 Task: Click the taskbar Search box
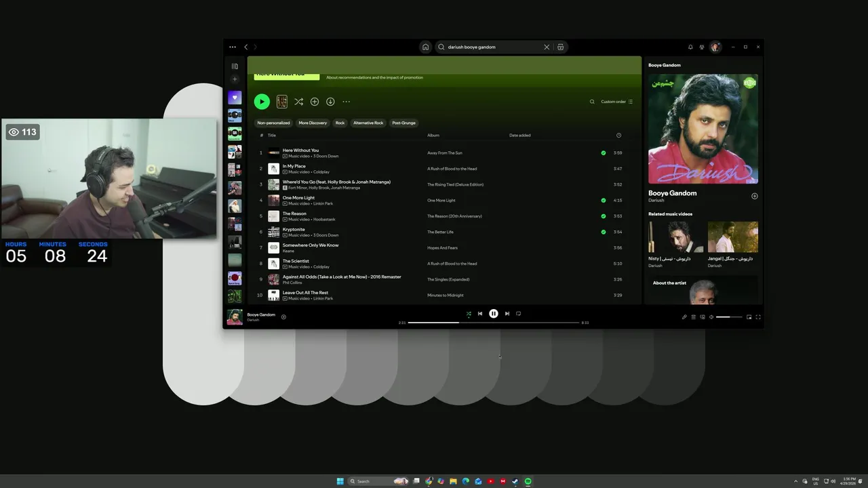click(x=378, y=481)
